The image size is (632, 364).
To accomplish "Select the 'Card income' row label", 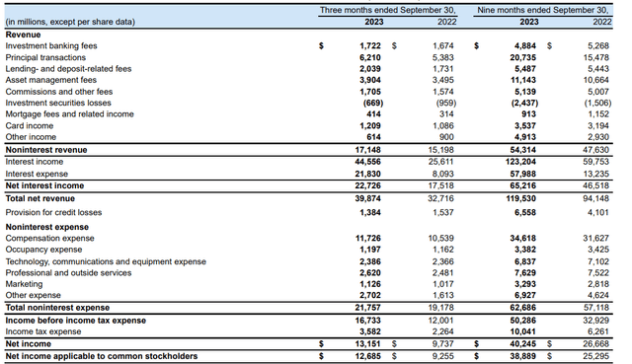I will pyautogui.click(x=30, y=126).
